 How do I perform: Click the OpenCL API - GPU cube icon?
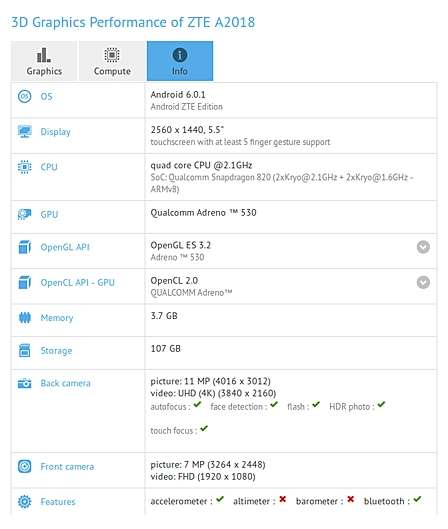24,282
